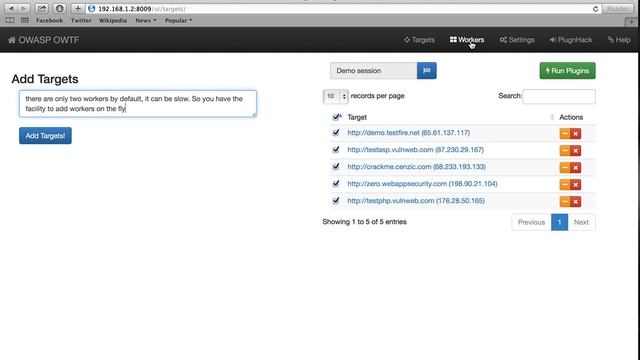
Task: Reload page with the refresh icon
Action: click(x=596, y=9)
